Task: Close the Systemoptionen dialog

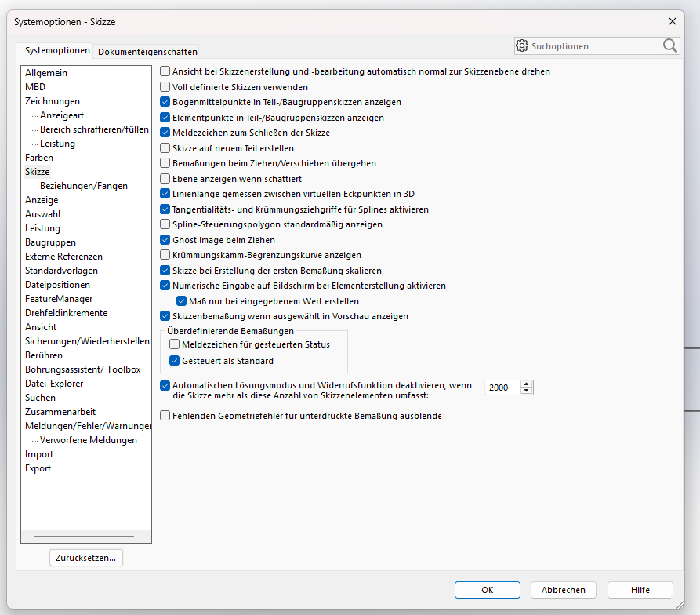Action: pyautogui.click(x=673, y=21)
